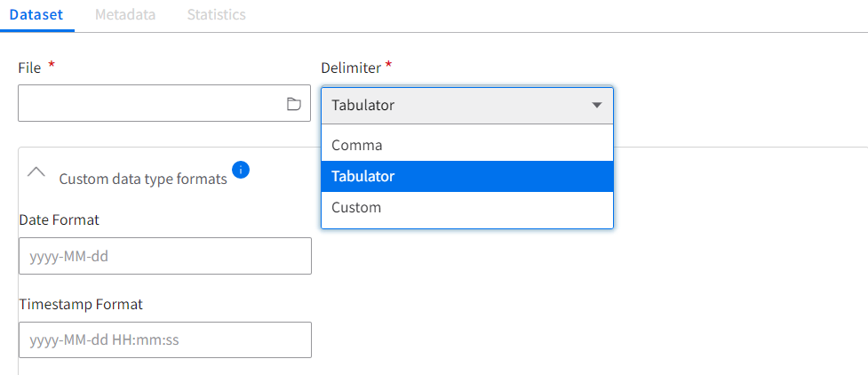Image resolution: width=868 pixels, height=375 pixels.
Task: Click the red asterisk next to Delimiter
Action: point(388,66)
